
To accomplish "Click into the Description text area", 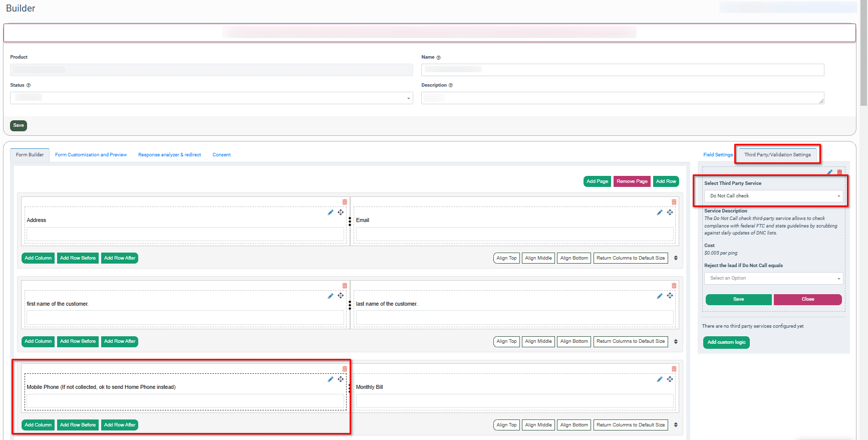I will [622, 98].
